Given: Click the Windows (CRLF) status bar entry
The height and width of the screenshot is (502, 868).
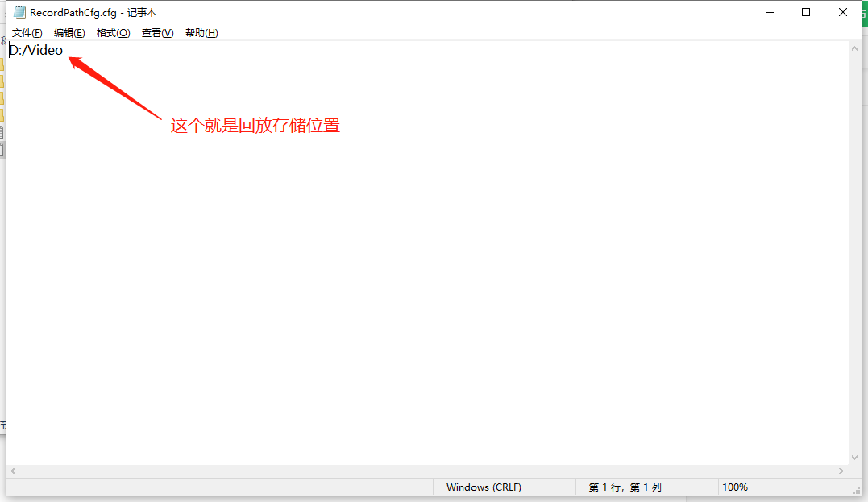Looking at the screenshot, I should [484, 487].
